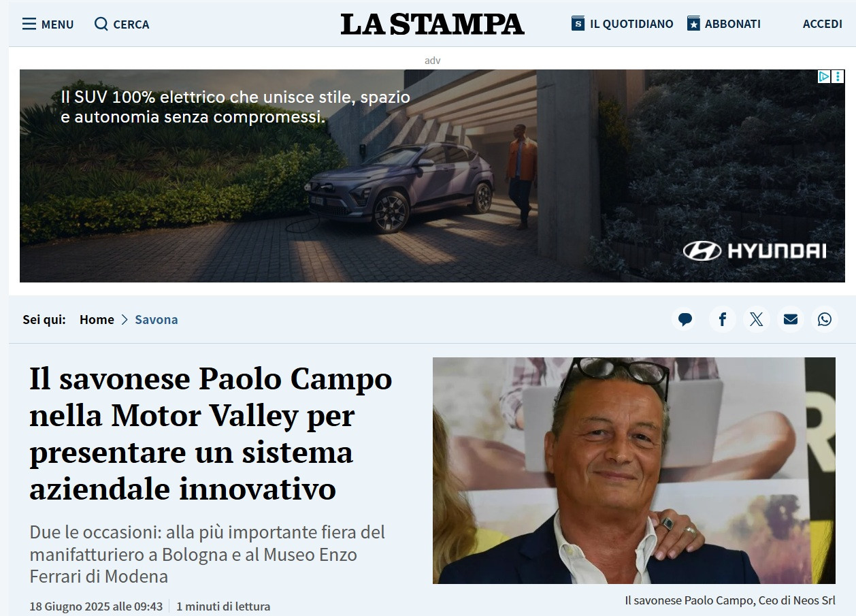Share article by email envelope icon
The image size is (856, 616).
(x=790, y=319)
